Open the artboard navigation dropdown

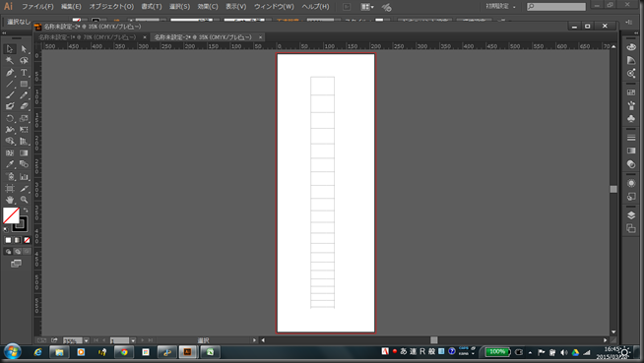133,340
